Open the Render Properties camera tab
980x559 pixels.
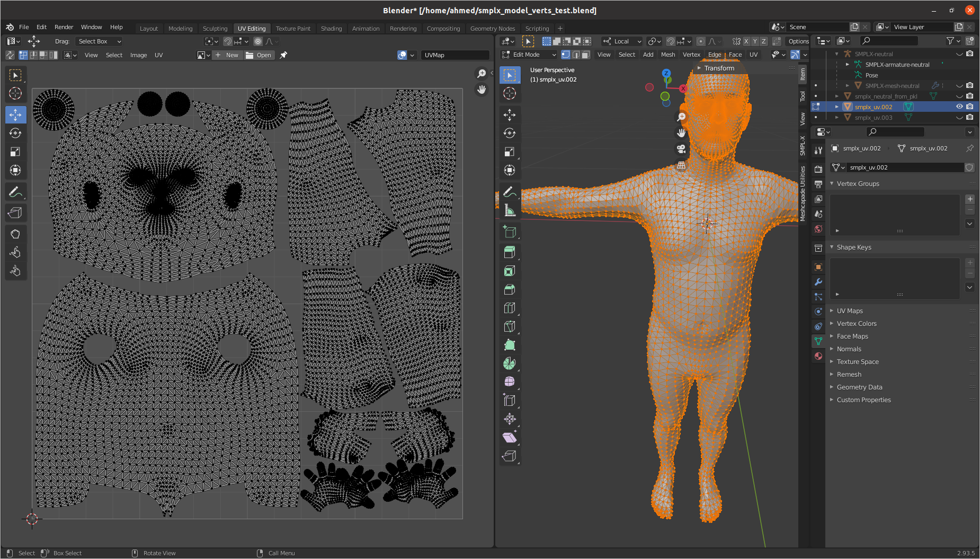[818, 168]
